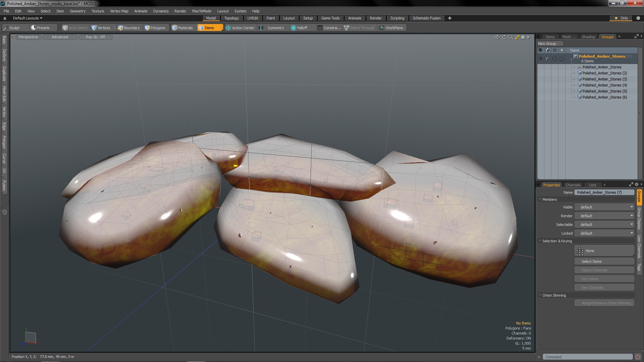Toggle Ray GL Off button

pos(95,37)
